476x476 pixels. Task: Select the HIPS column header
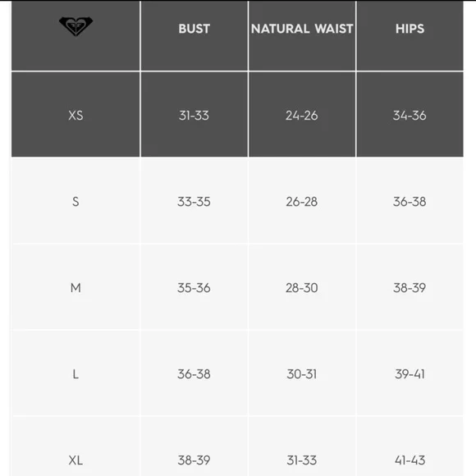pos(410,29)
